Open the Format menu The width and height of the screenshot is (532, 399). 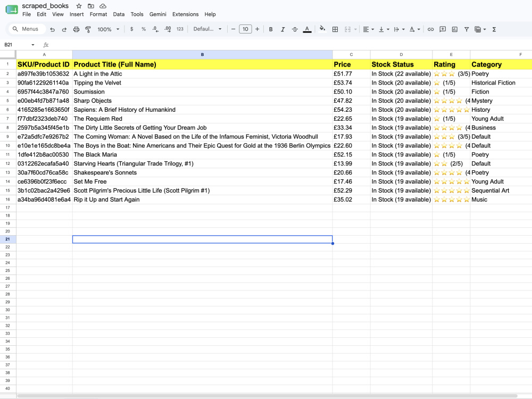point(98,14)
